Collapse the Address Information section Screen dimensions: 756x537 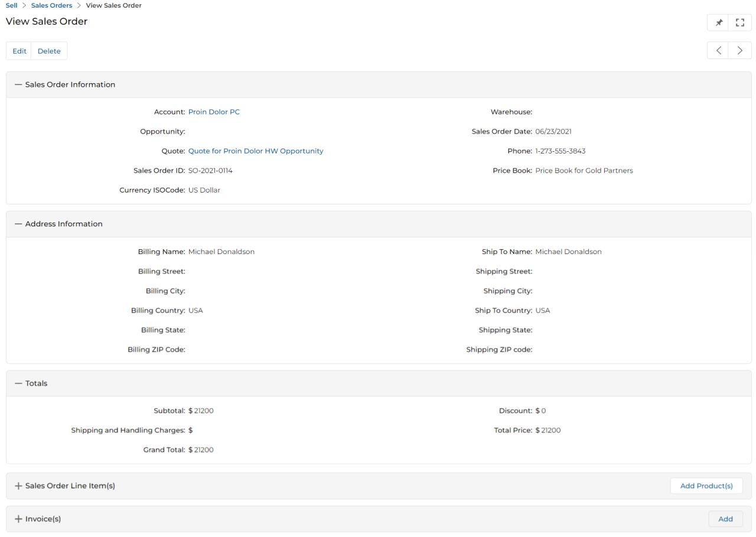click(x=18, y=224)
